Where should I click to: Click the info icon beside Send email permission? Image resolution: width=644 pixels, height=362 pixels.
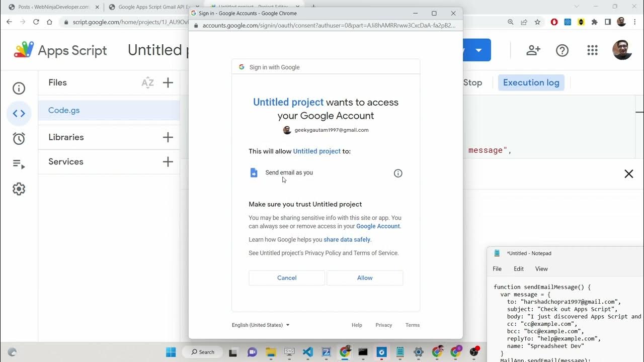tap(398, 173)
